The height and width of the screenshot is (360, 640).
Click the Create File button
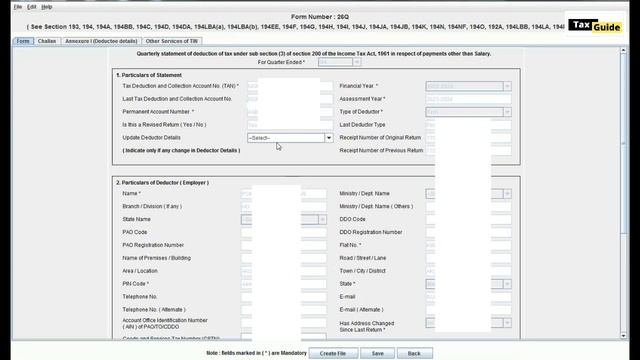point(333,353)
